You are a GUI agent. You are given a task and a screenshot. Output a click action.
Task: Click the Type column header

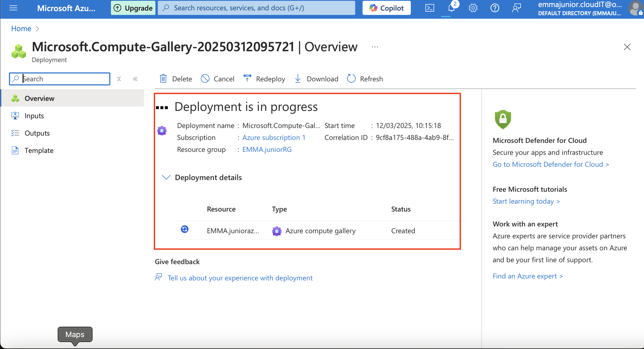click(x=279, y=209)
